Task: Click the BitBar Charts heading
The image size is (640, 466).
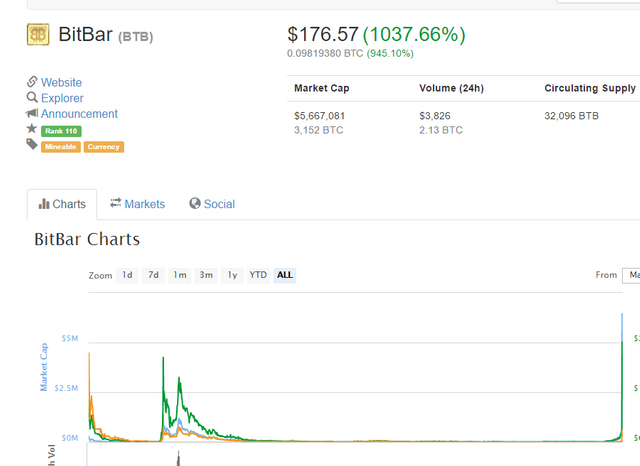Action: point(87,239)
